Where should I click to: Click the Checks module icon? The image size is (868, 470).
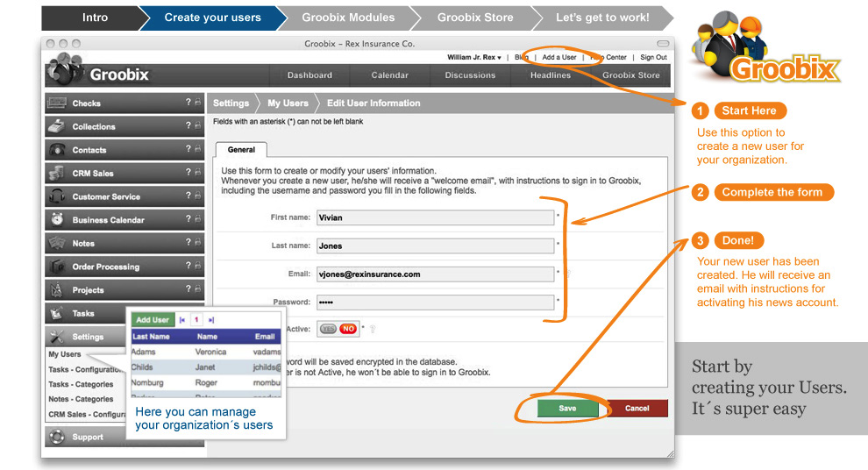coord(56,103)
